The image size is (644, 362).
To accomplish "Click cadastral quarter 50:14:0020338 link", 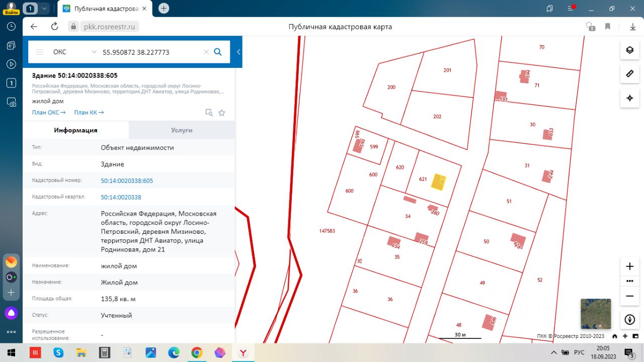I will click(x=121, y=197).
